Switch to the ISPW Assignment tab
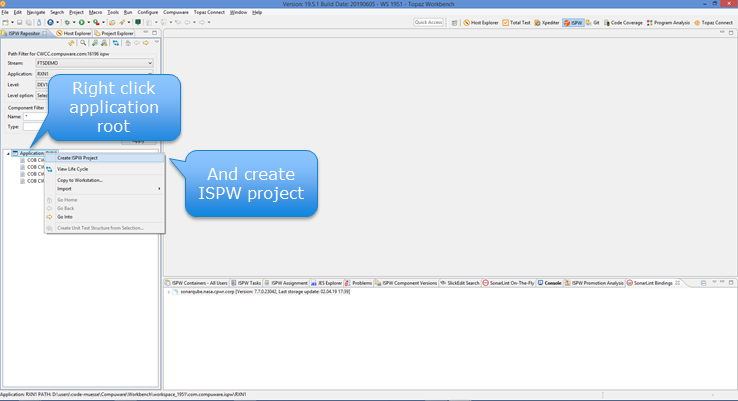738x401 pixels. tap(286, 283)
